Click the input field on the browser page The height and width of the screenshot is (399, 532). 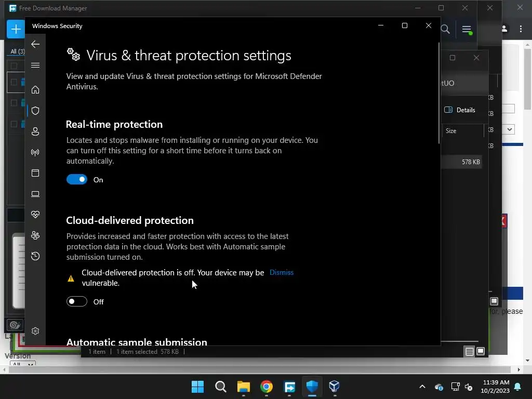[508, 109]
